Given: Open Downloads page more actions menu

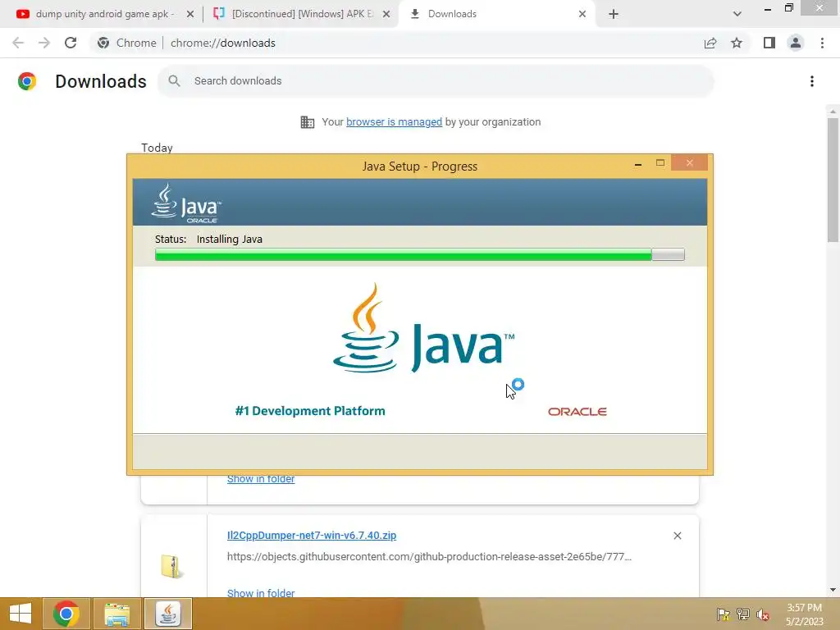Looking at the screenshot, I should [812, 81].
